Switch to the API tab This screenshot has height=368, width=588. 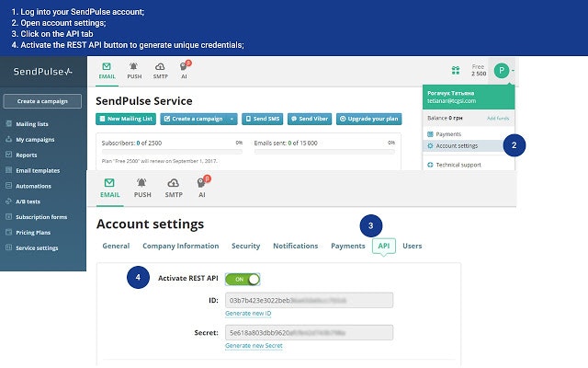tap(384, 246)
